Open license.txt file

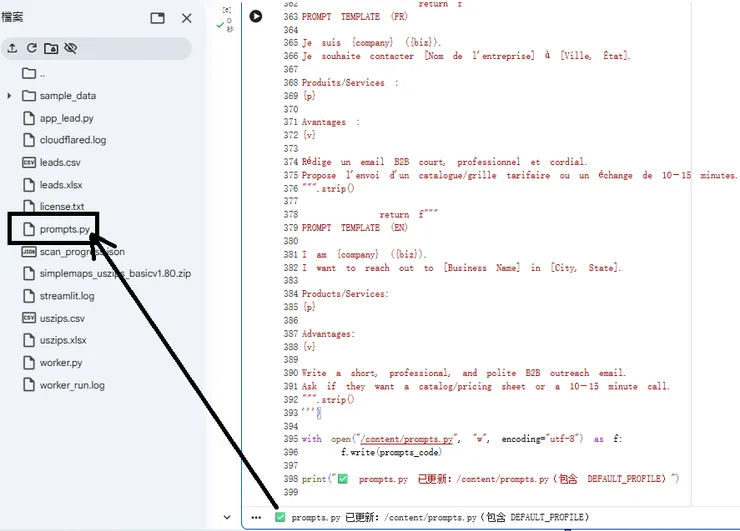[x=62, y=206]
